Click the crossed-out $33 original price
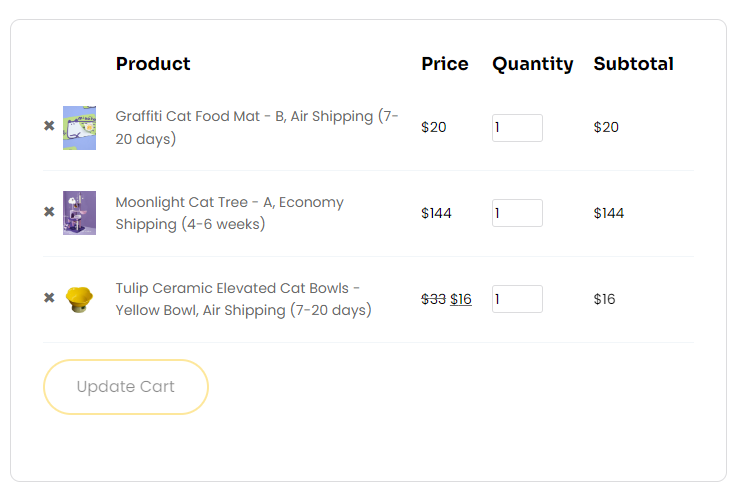The image size is (736, 500). tap(433, 299)
